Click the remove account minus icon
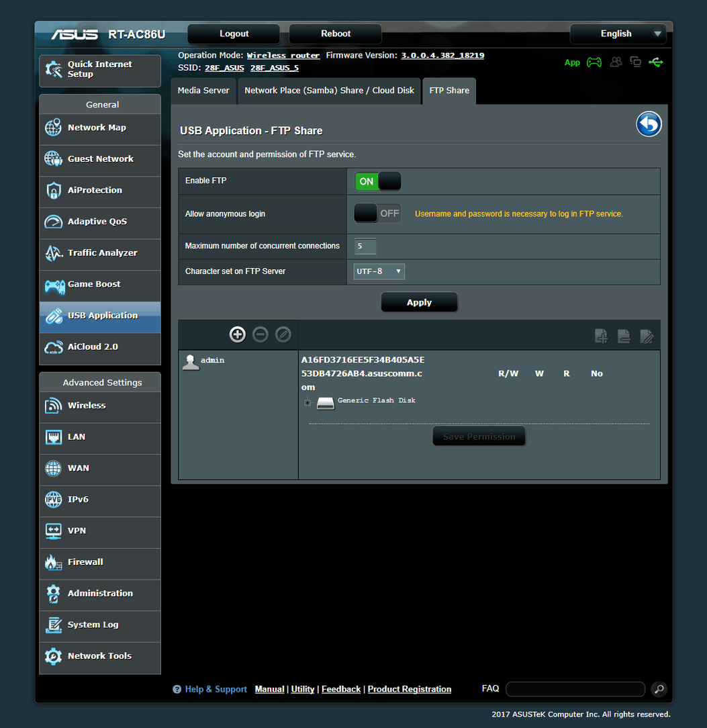This screenshot has height=728, width=707. point(261,334)
